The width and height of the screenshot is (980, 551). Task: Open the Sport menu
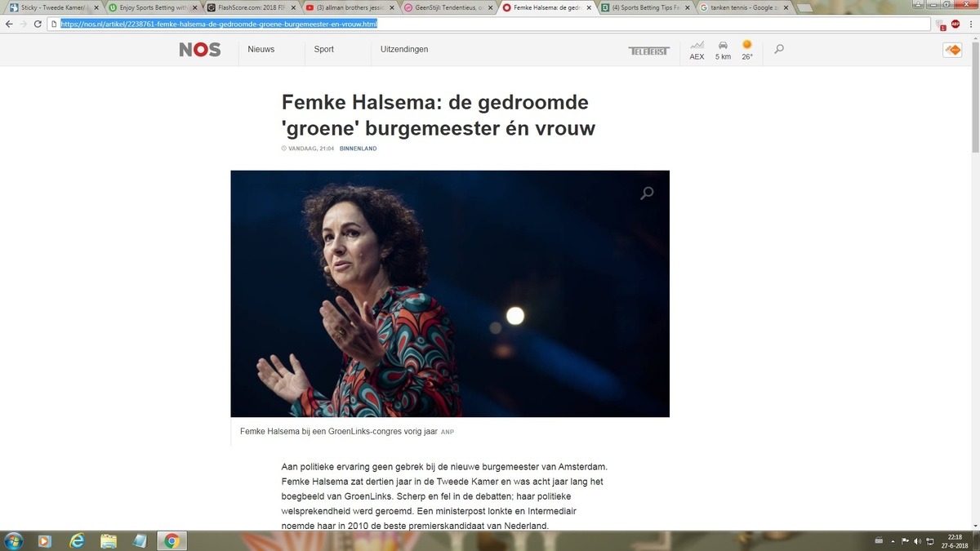pos(324,50)
